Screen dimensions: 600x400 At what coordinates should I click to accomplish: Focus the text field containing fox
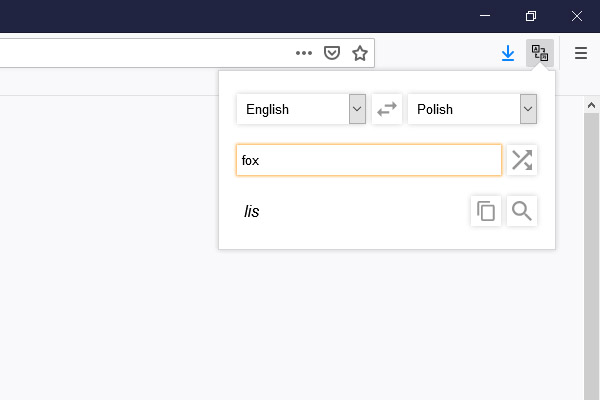tap(369, 160)
